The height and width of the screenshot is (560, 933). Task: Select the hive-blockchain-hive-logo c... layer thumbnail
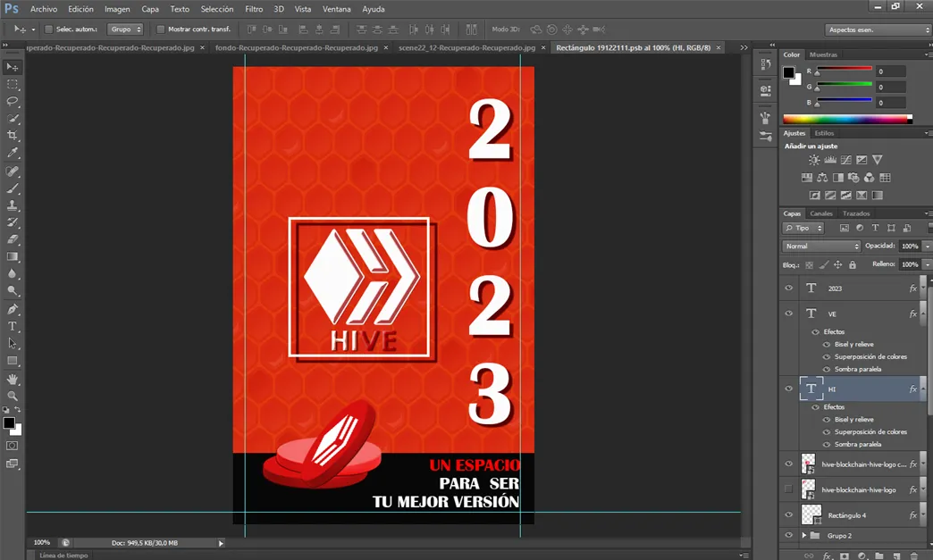pos(808,464)
